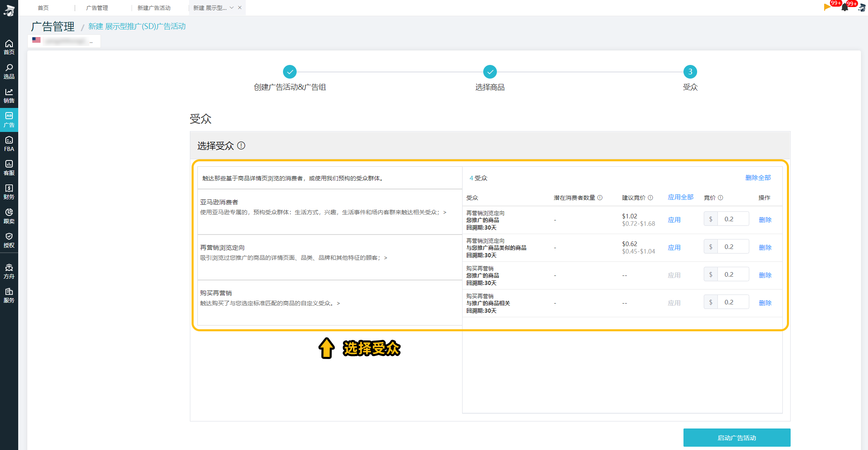Click info icon next to 竞价 column

(x=720, y=198)
